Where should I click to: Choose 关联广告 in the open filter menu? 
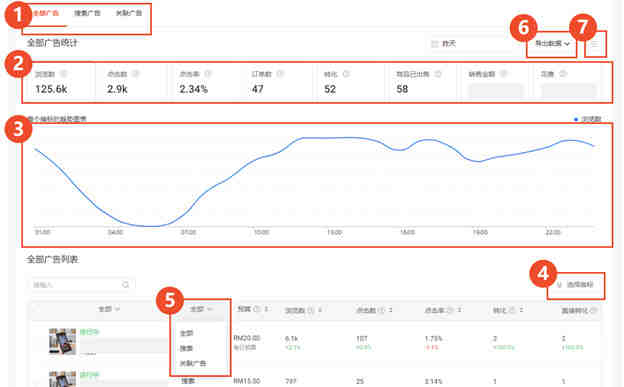[x=193, y=363]
